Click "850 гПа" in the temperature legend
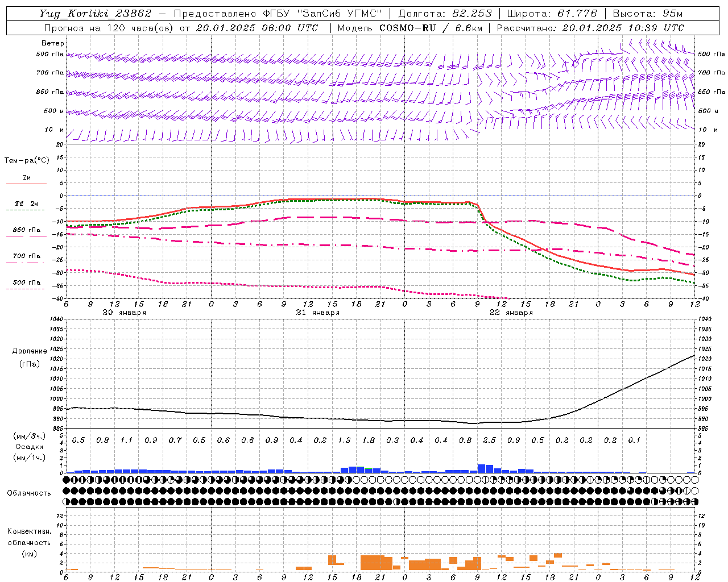 pos(26,230)
